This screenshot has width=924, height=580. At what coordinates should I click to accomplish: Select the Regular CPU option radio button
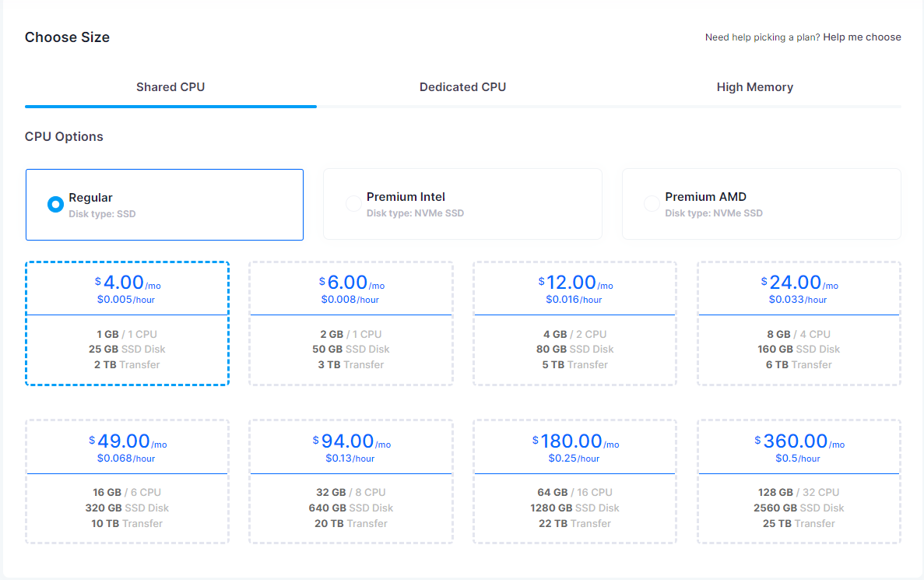point(55,205)
